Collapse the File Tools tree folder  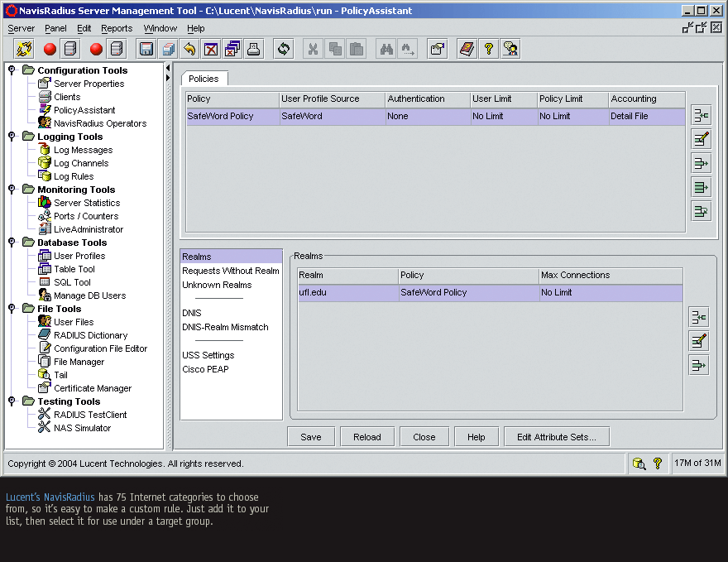(12, 309)
